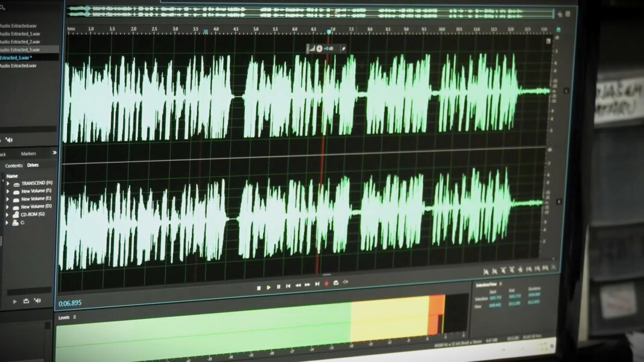Move playhead to previous marker

[x=288, y=286]
